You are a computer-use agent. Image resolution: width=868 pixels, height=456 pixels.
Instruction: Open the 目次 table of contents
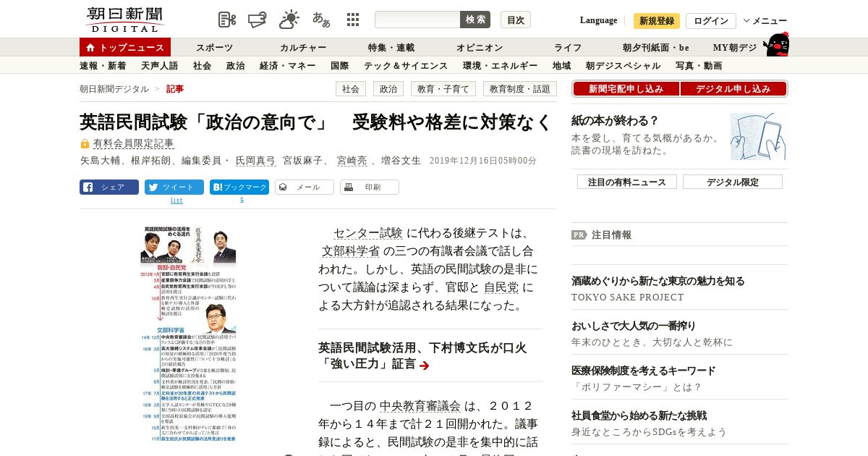click(x=516, y=20)
